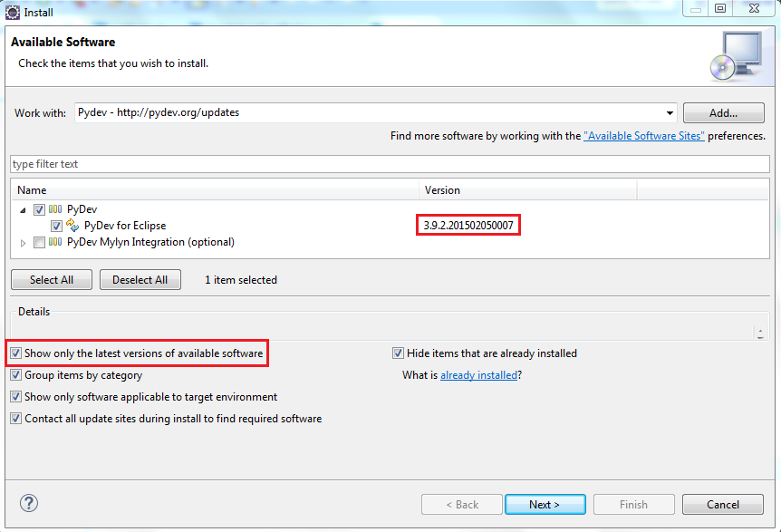Select the PyDev category row label
The width and height of the screenshot is (781, 532).
click(x=82, y=209)
